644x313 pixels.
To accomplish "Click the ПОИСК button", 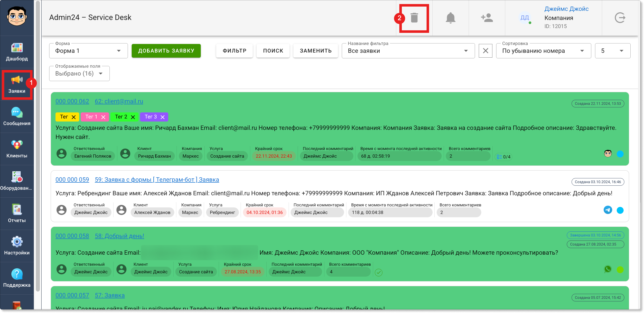I will [273, 51].
